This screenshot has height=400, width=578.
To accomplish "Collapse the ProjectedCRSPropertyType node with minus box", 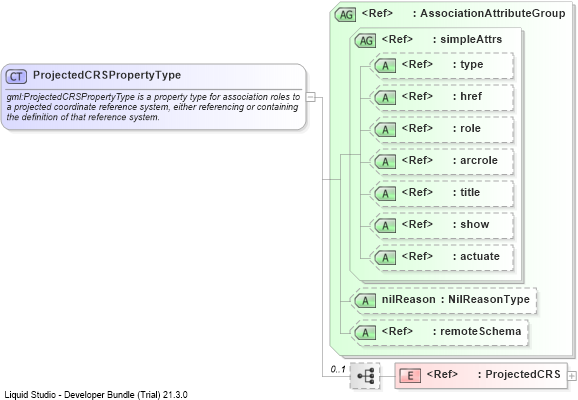I will 311,97.
